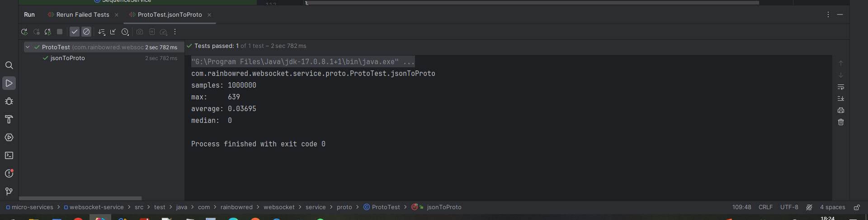Click Rerun Failed Tests toolbar icon

coord(37,32)
